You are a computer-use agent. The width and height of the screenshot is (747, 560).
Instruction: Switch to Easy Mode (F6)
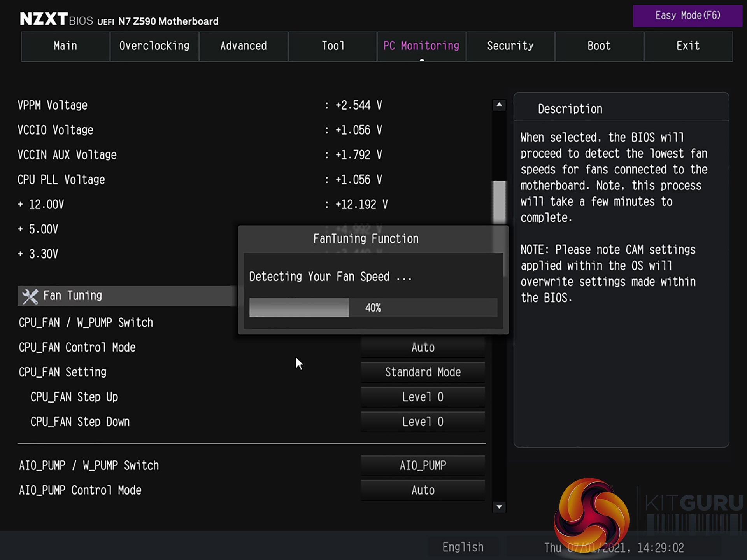[687, 16]
